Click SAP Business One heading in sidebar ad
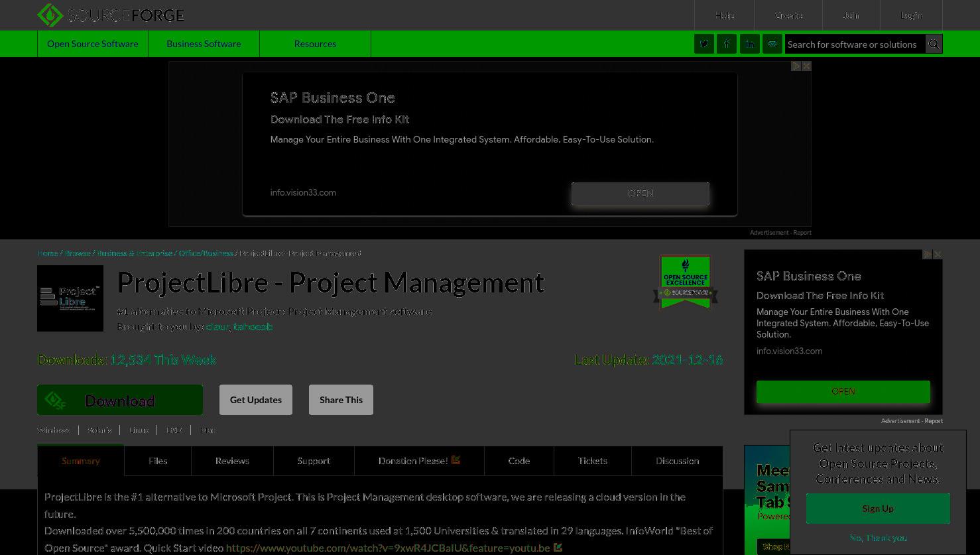The width and height of the screenshot is (980, 555). click(x=809, y=277)
